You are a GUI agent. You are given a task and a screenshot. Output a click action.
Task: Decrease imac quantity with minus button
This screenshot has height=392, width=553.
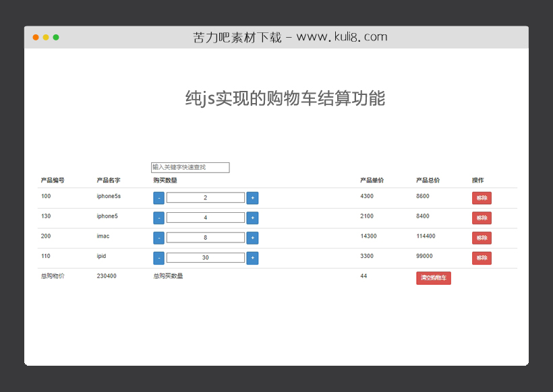click(158, 237)
